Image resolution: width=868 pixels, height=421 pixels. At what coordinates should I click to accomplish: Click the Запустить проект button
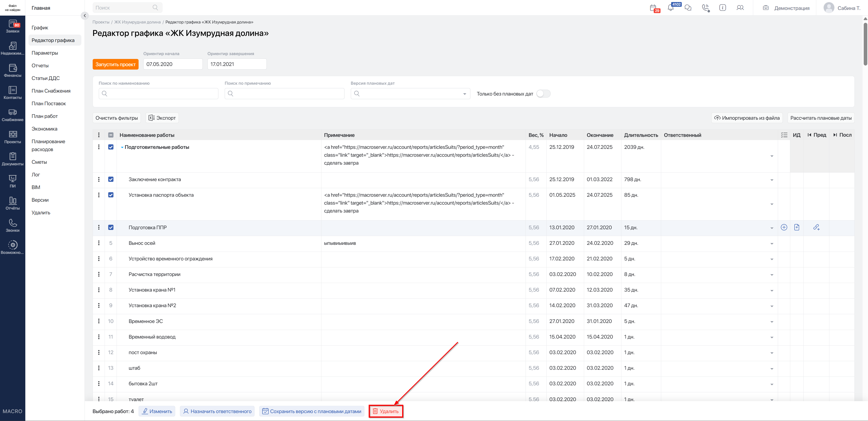116,64
